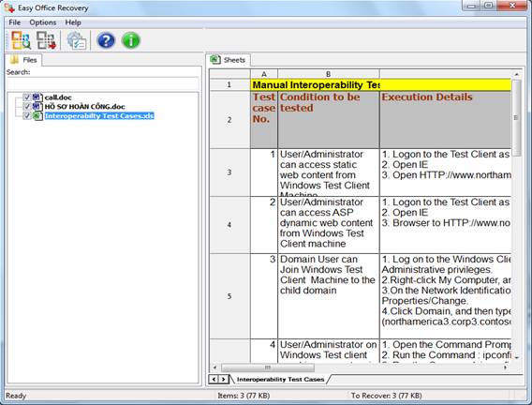Click column B header
Viewport: 532px width, 405px height.
coord(329,74)
